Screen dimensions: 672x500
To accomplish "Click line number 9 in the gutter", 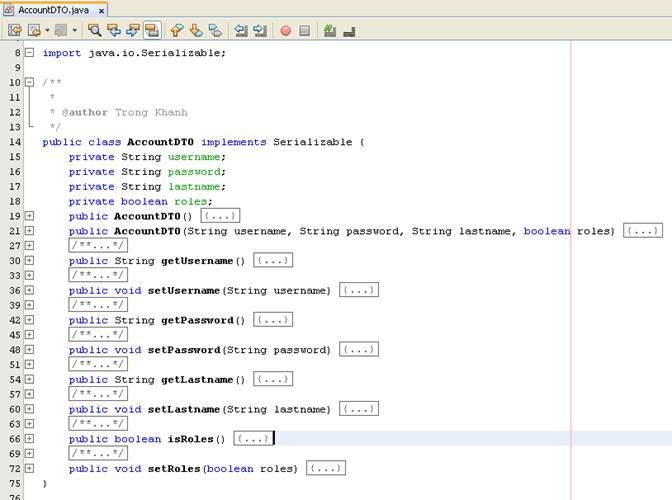I will [18, 68].
